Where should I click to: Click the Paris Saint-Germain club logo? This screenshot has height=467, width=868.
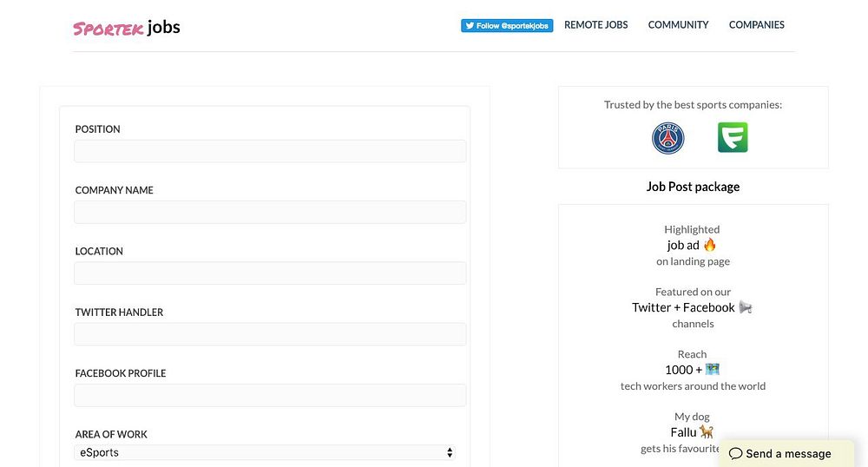[667, 138]
